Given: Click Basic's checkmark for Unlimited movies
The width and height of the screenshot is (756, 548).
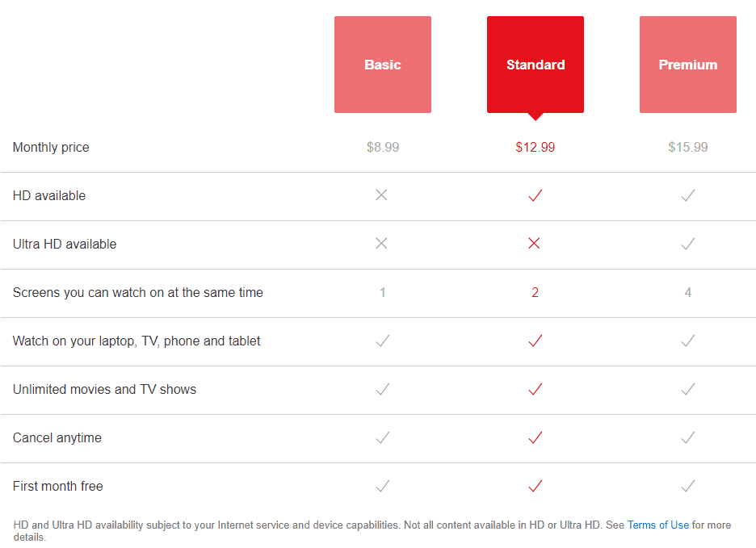Looking at the screenshot, I should tap(382, 389).
